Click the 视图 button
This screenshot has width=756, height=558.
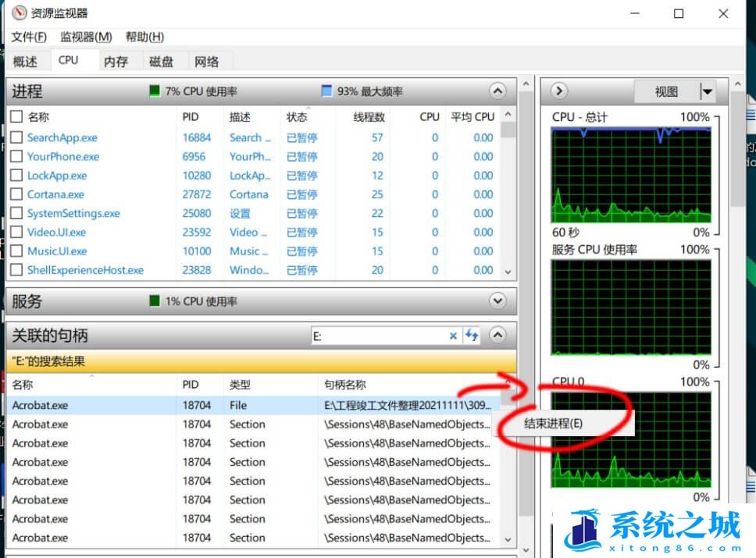pyautogui.click(x=666, y=92)
